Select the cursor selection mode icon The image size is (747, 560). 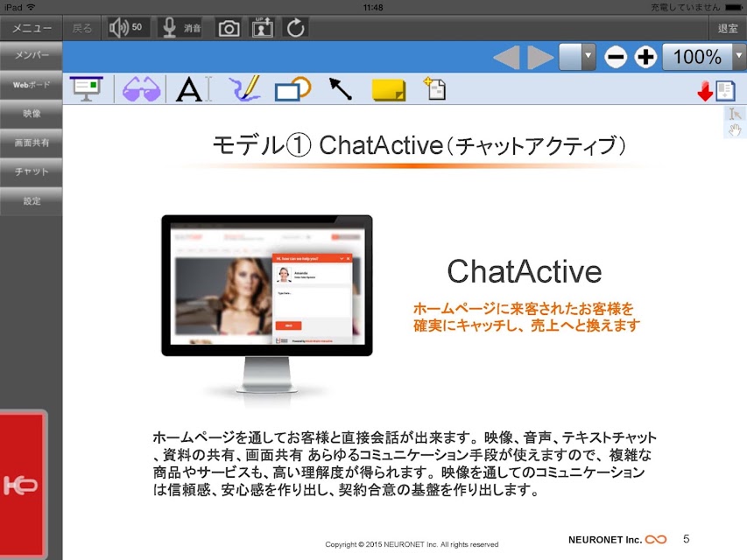point(735,115)
